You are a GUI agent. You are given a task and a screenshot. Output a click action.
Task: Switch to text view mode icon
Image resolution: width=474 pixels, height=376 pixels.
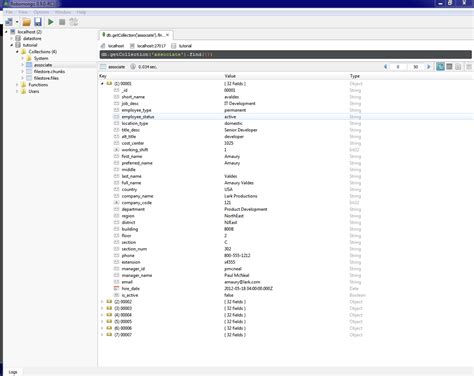458,67
